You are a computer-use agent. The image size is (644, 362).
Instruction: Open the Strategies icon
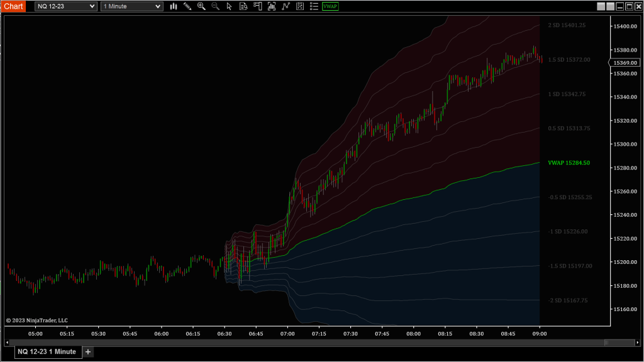[300, 6]
